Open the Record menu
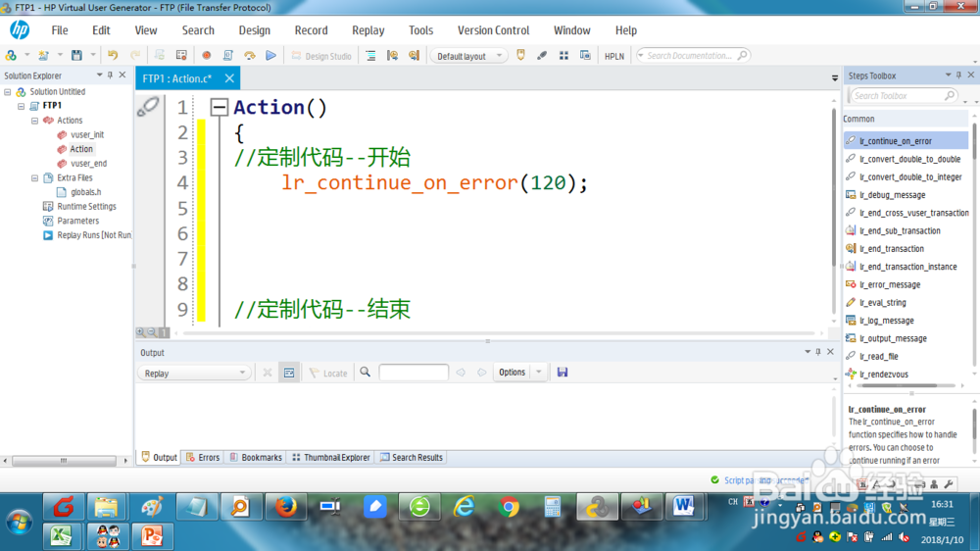Viewport: 980px width, 551px height. pyautogui.click(x=312, y=30)
